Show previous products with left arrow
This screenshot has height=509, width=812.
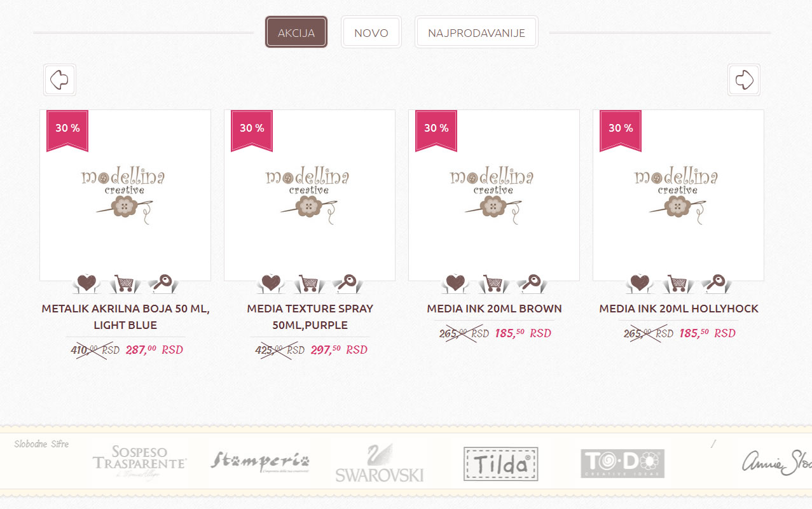coord(60,80)
